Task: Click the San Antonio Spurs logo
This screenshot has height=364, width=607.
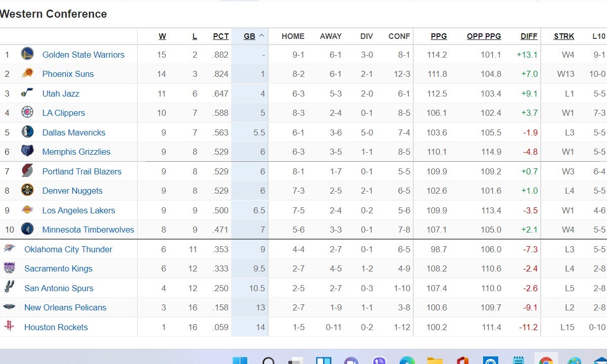Action: (9, 288)
